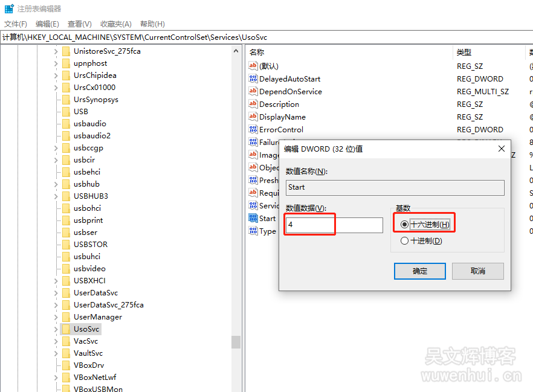Expand the usbhub tree node
This screenshot has width=533, height=392.
[x=56, y=184]
